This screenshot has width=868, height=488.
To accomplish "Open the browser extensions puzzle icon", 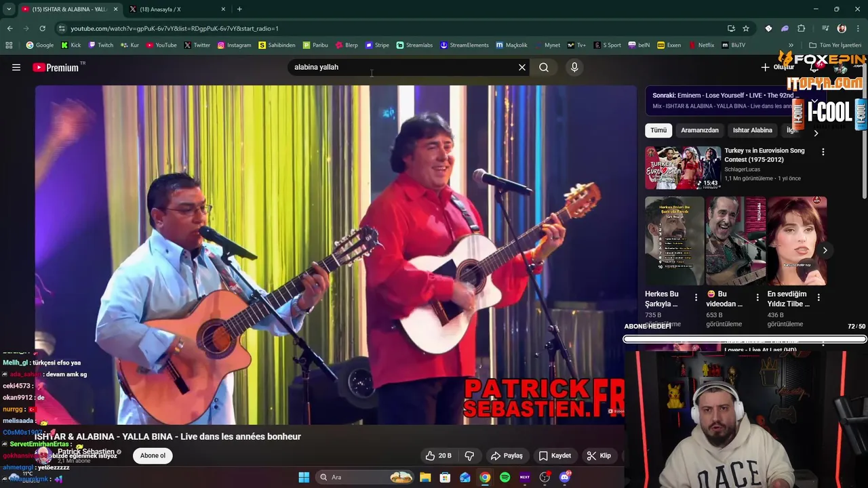I will [x=802, y=28].
